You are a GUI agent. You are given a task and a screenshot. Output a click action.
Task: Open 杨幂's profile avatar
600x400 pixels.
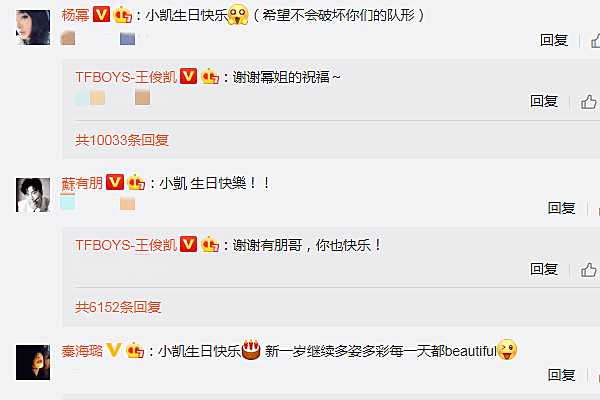33,28
